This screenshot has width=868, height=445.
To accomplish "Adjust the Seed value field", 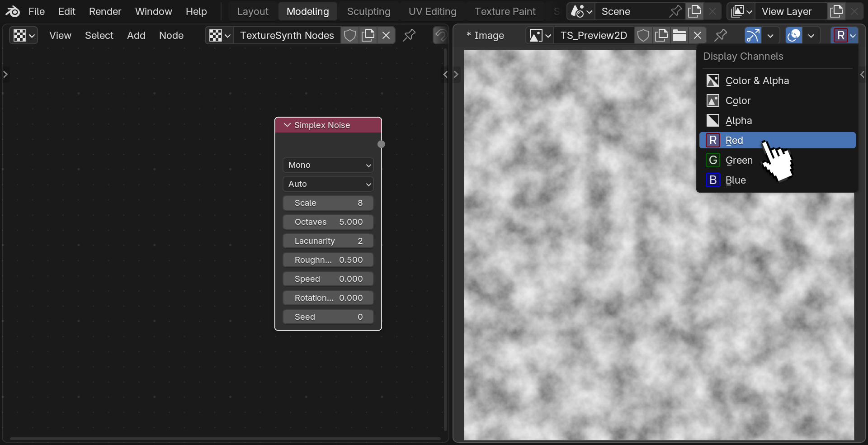I will coord(328,317).
